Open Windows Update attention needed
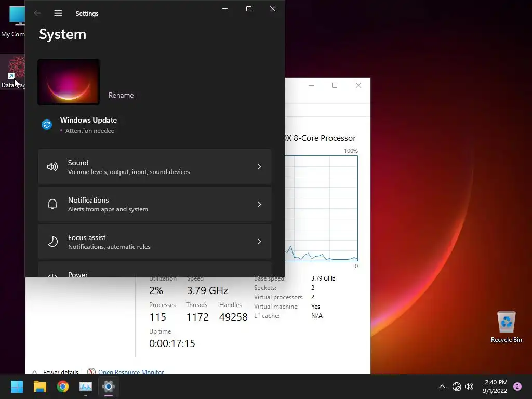Viewport: 532px width, 399px height. click(79, 125)
